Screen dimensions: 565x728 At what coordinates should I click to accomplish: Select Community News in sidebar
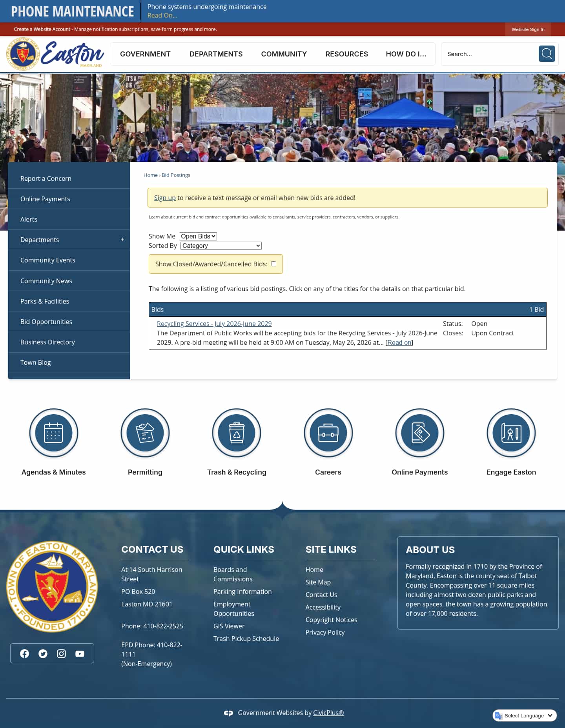(x=69, y=281)
